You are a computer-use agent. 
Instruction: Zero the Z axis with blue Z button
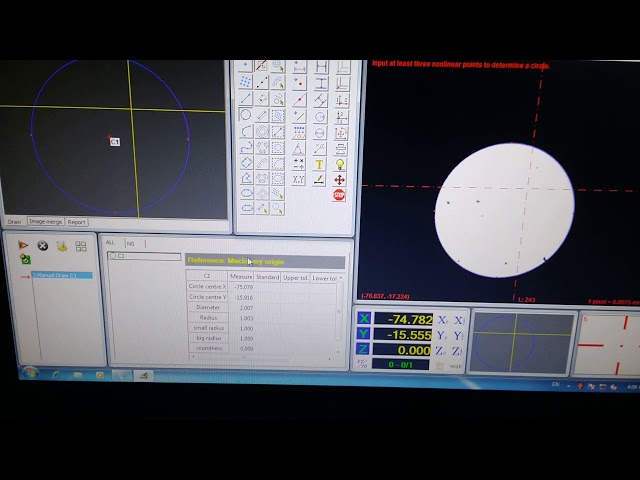363,349
